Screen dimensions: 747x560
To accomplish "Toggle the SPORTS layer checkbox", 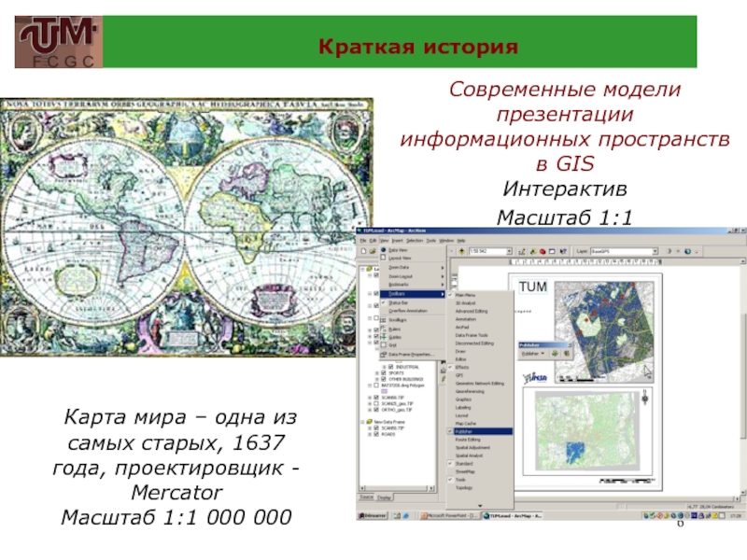I will pos(384,372).
